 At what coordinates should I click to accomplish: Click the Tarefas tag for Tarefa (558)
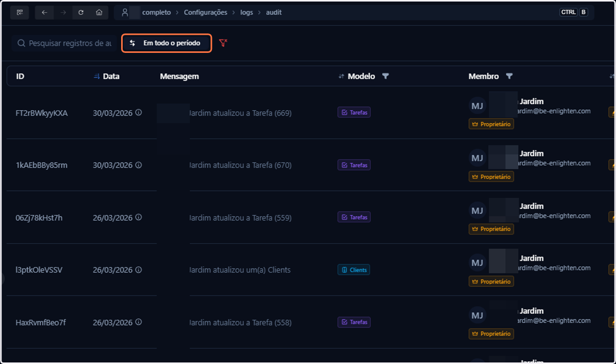(x=354, y=322)
